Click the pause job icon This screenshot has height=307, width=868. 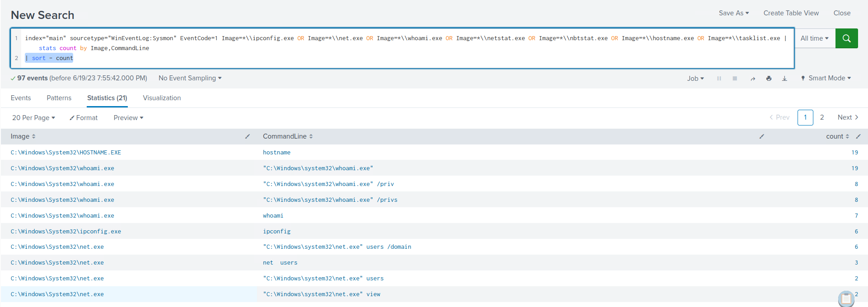719,79
